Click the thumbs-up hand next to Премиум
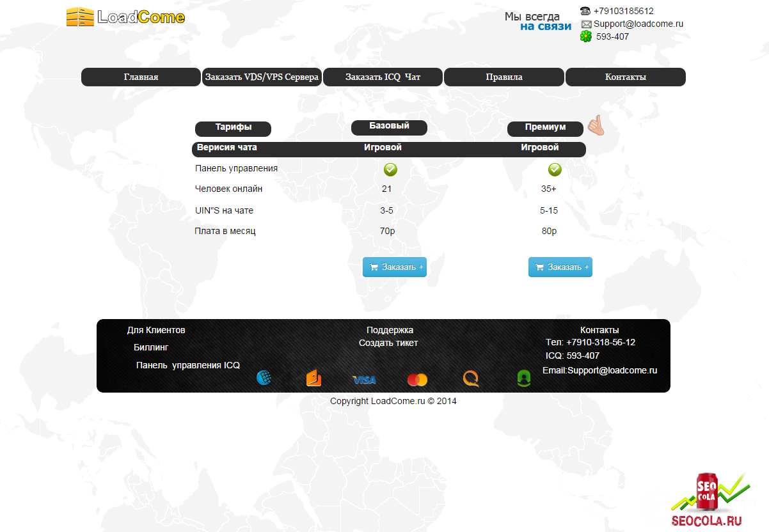This screenshot has width=769, height=532. 596,125
